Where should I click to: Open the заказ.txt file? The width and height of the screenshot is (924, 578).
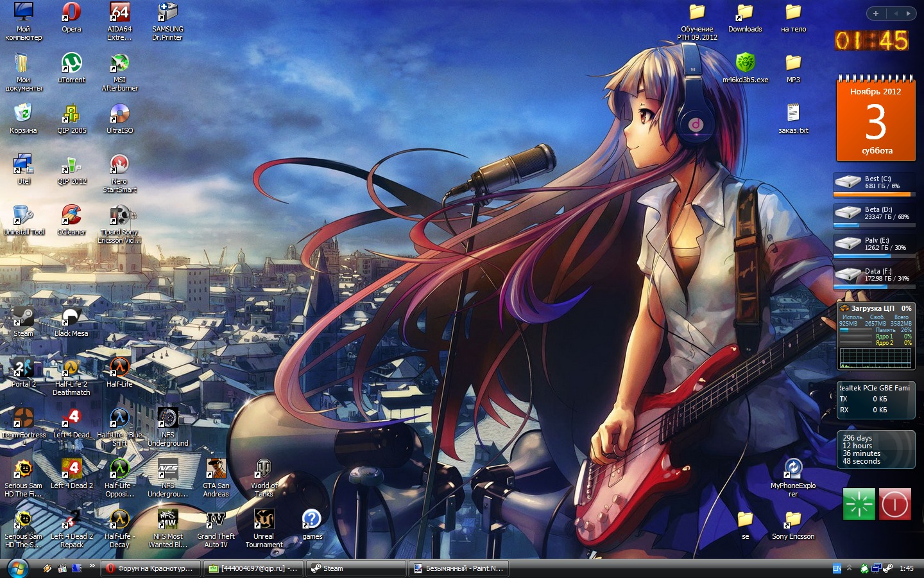tap(793, 119)
